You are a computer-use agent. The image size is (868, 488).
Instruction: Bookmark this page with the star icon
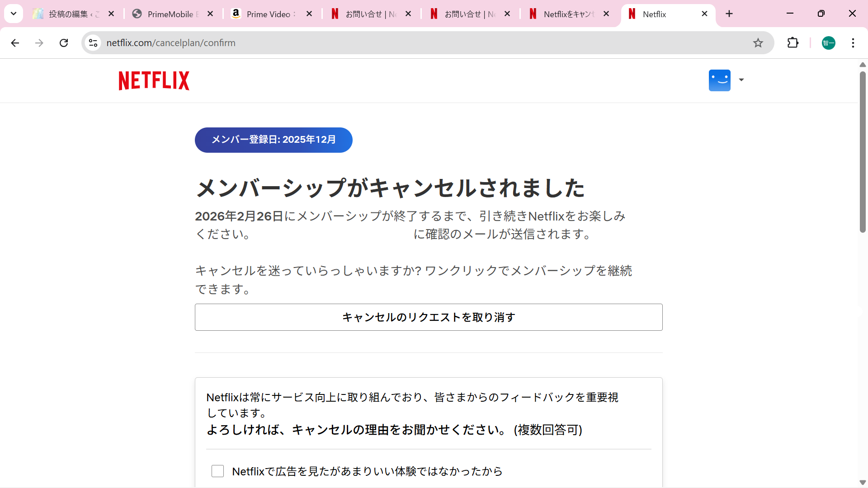(758, 43)
